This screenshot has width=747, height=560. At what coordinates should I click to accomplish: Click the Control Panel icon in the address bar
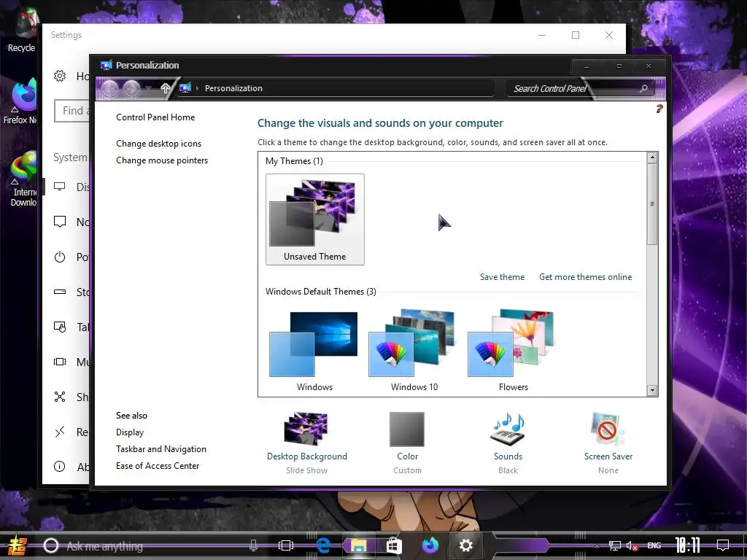(185, 88)
